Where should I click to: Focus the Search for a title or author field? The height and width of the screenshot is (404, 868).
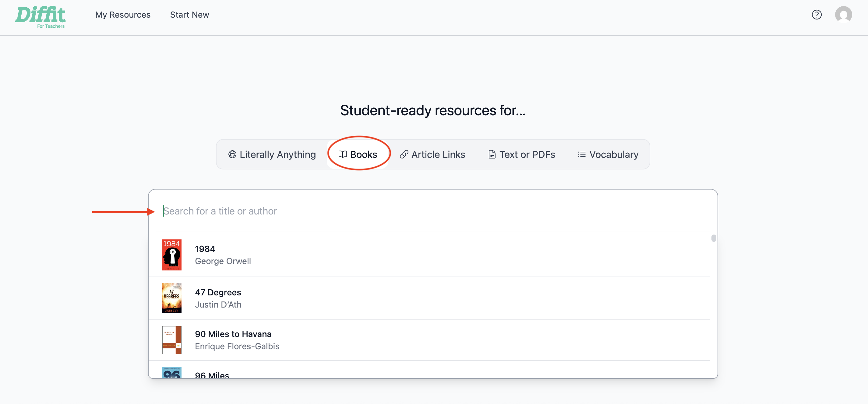pyautogui.click(x=433, y=211)
